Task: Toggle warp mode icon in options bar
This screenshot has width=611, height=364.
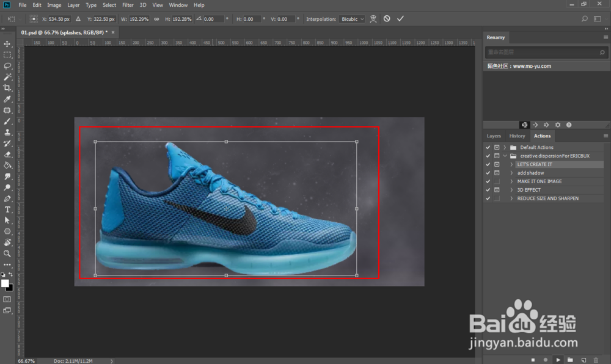Action: click(x=373, y=19)
